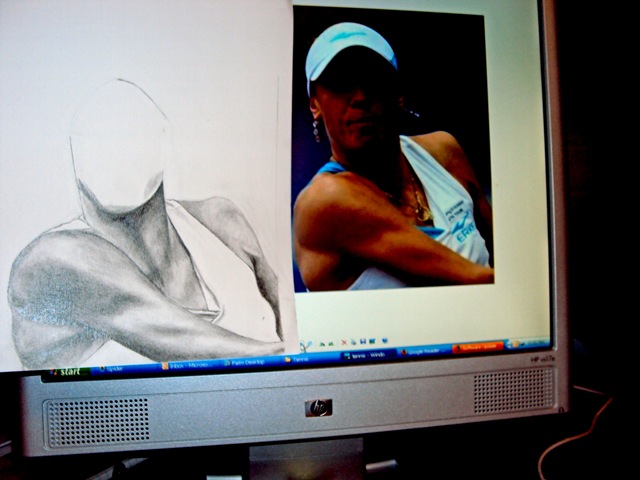Open the blue Help icon in viewer toolbar

pos(384,340)
